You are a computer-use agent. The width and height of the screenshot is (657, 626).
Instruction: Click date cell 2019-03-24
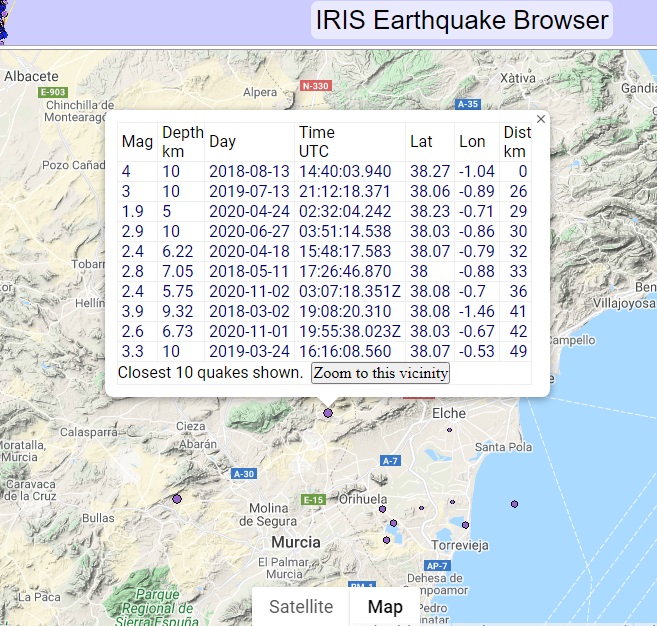click(249, 351)
